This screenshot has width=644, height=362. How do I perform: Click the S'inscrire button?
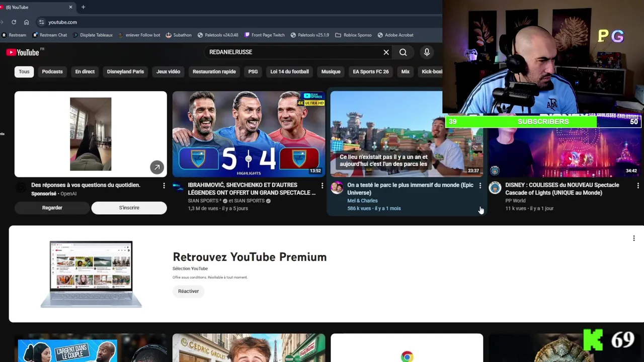(129, 208)
